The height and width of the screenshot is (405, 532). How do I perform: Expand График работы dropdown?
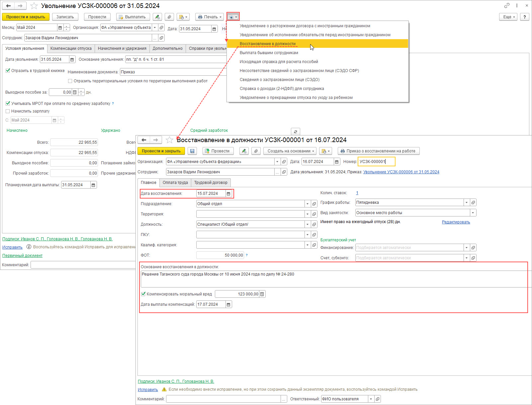pos(467,202)
